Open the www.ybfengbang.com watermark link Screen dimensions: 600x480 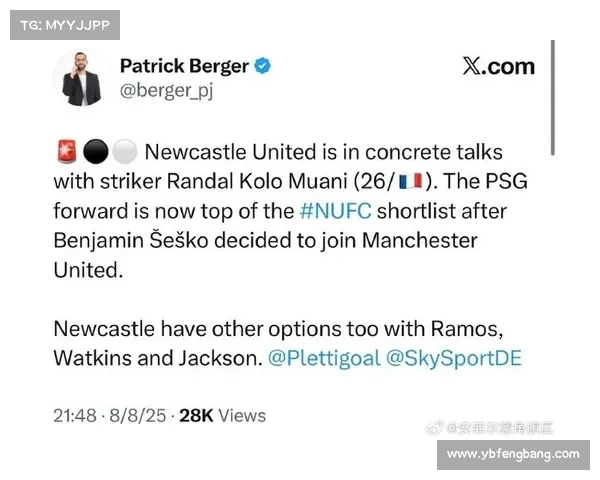coord(513,454)
